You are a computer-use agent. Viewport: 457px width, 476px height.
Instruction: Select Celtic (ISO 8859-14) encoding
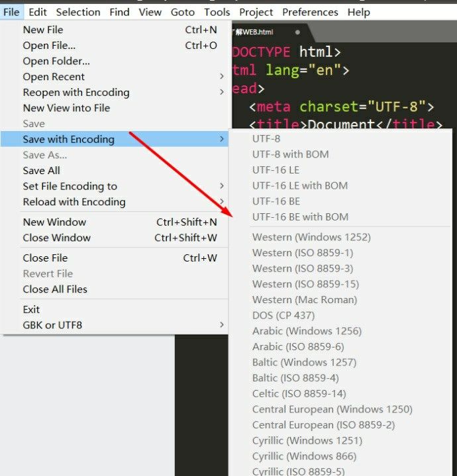(340, 394)
